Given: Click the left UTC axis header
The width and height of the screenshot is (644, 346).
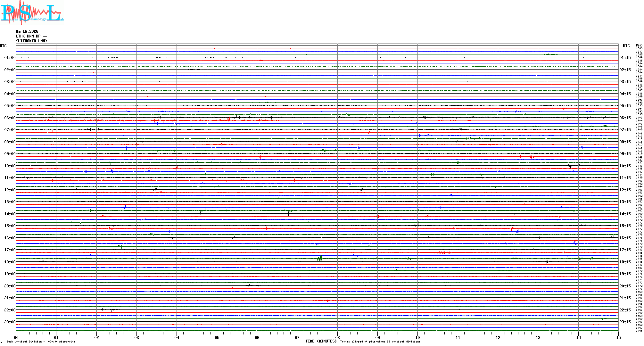Looking at the screenshot, I should pos(3,46).
